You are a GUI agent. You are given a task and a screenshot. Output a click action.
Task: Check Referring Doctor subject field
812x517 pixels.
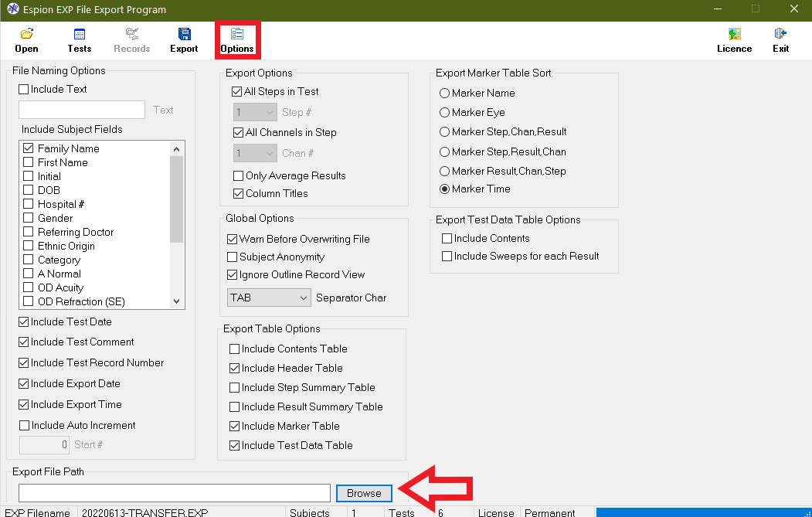(29, 232)
